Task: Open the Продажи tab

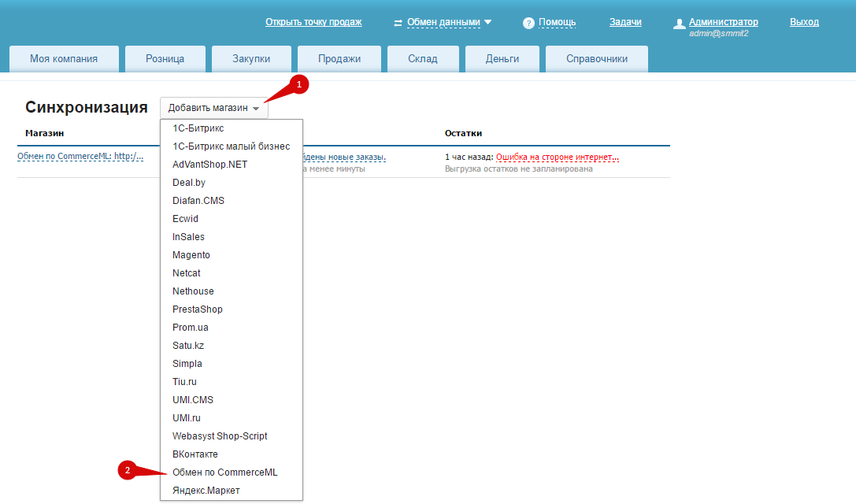Action: coord(339,59)
